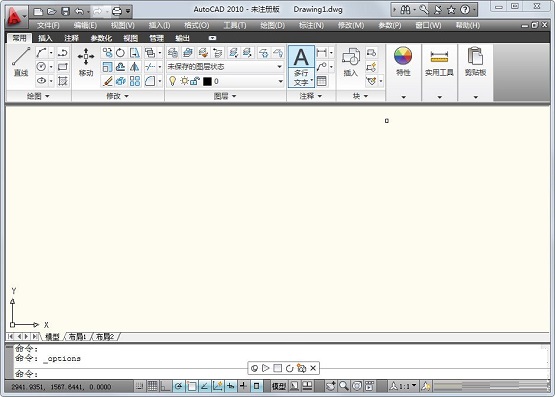The image size is (555, 397).
Task: Open the Format (格式) menu
Action: pyautogui.click(x=196, y=25)
